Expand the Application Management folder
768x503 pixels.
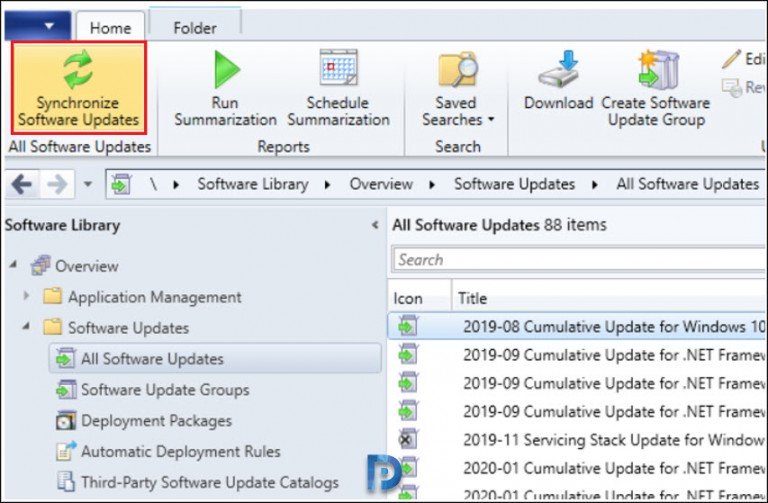tap(26, 296)
